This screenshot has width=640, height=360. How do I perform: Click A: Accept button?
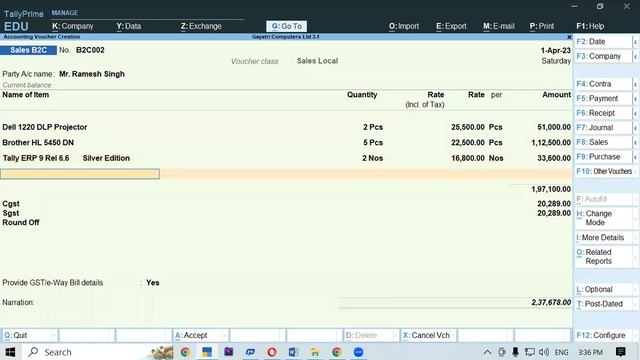click(200, 336)
